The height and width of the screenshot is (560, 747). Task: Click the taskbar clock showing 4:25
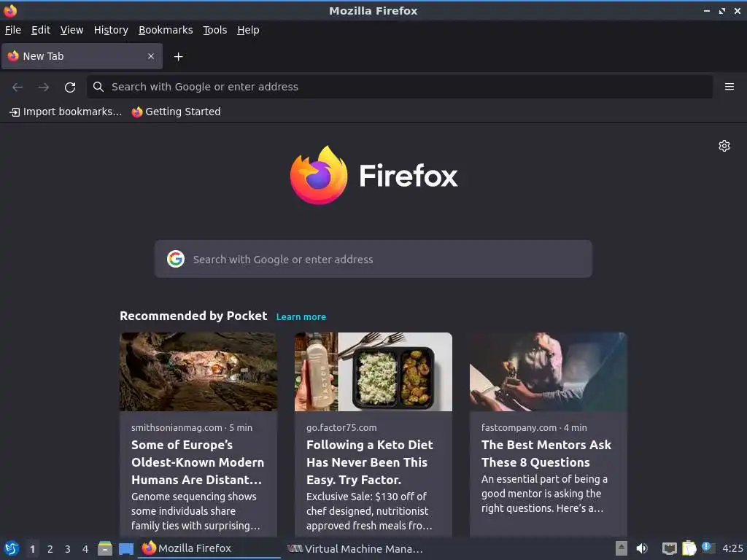732,548
